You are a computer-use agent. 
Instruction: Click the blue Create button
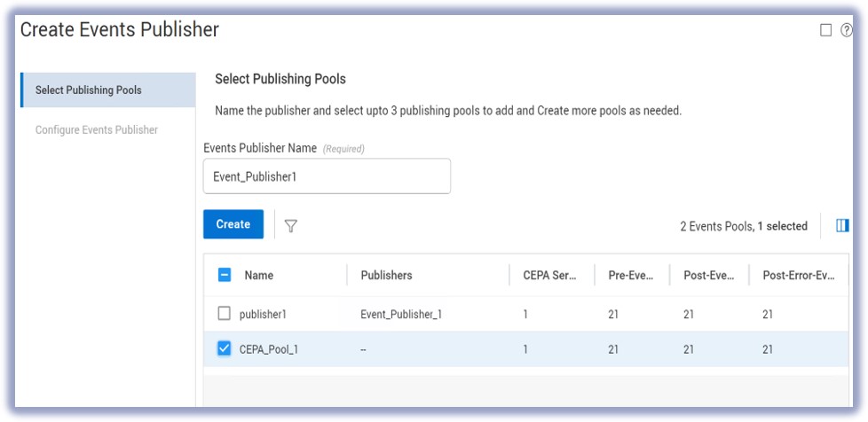pyautogui.click(x=233, y=224)
